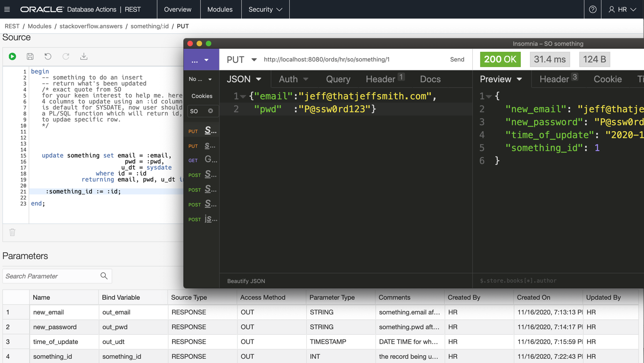
Task: Open help question mark icon
Action: pos(593,9)
